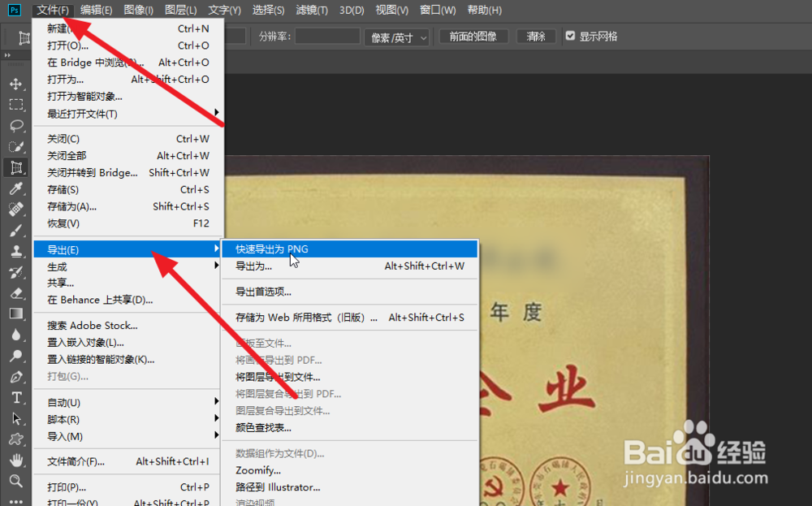Open the 3D(D) menu
Viewport: 812px width, 506px height.
point(352,10)
